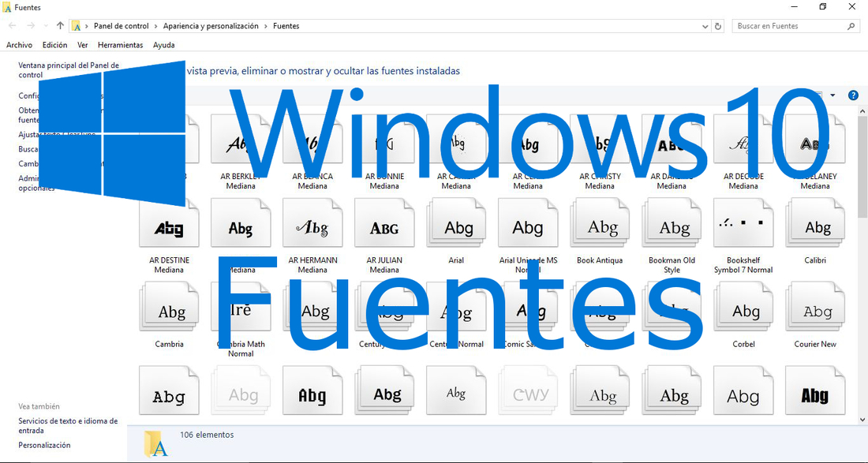Select the Bookshelf Symbol 7 Normal font icon
The image size is (868, 463).
tap(743, 223)
